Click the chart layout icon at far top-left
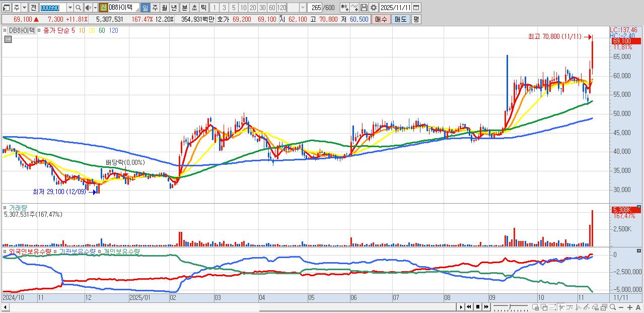This screenshot has height=313, width=644. coord(6,8)
